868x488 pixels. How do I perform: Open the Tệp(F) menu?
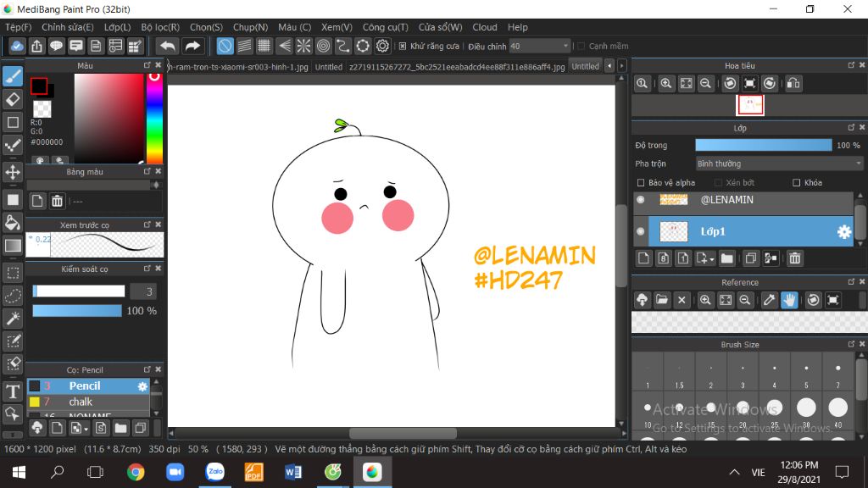pyautogui.click(x=19, y=27)
